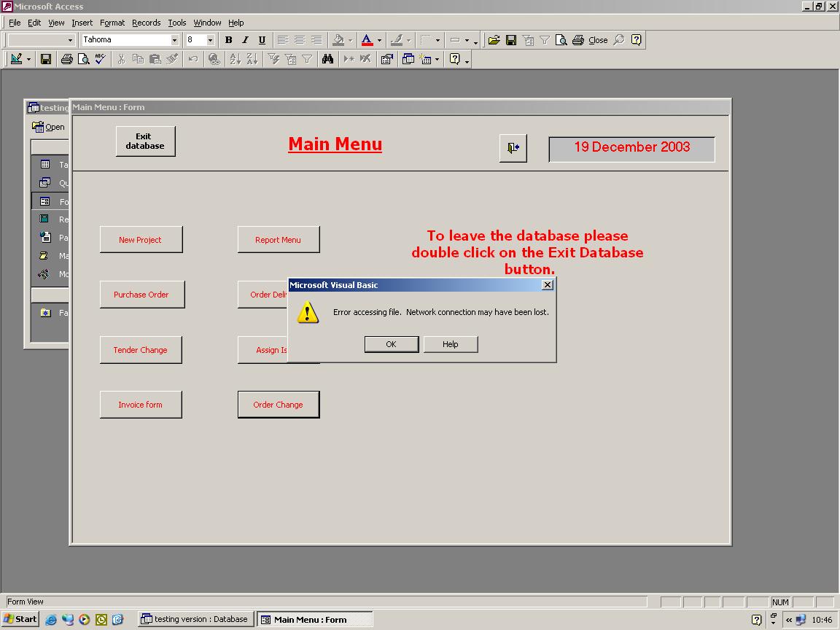Click the Windows Media Player quick launch icon
This screenshot has width=840, height=630.
(x=85, y=619)
